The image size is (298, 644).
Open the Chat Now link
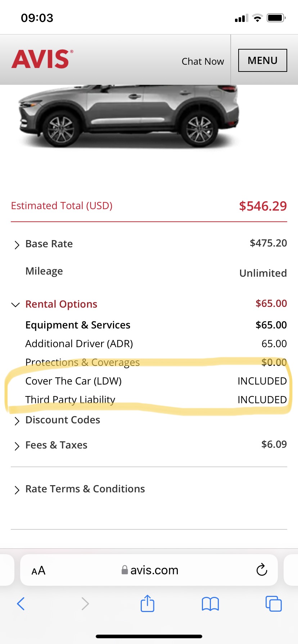coord(203,61)
